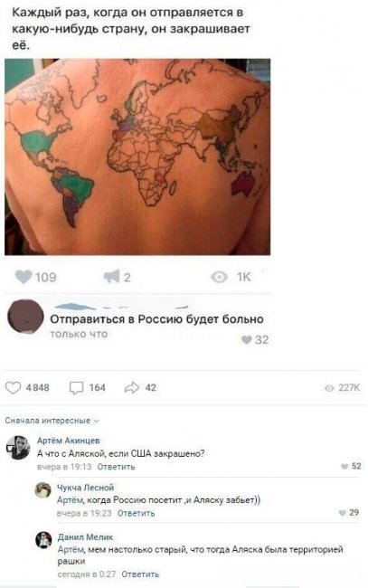
Task: Like the comment with 32 hearts
Action: [247, 340]
